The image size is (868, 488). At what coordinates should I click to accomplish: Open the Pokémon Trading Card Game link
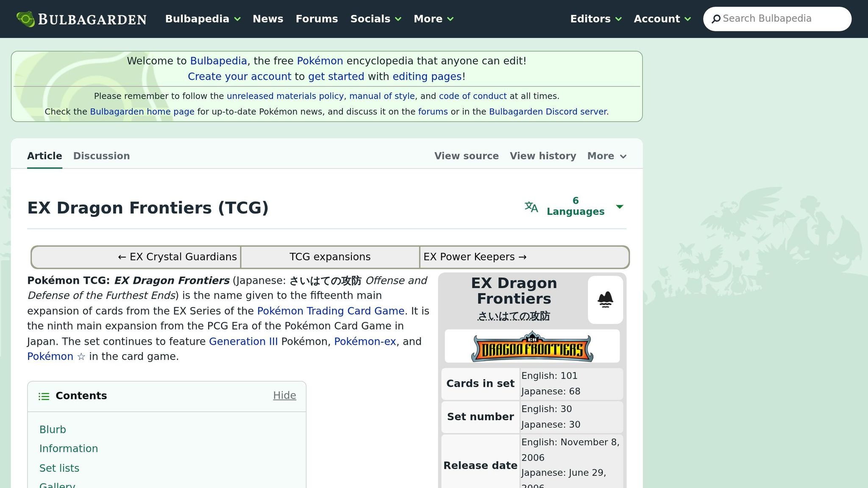[x=331, y=311]
